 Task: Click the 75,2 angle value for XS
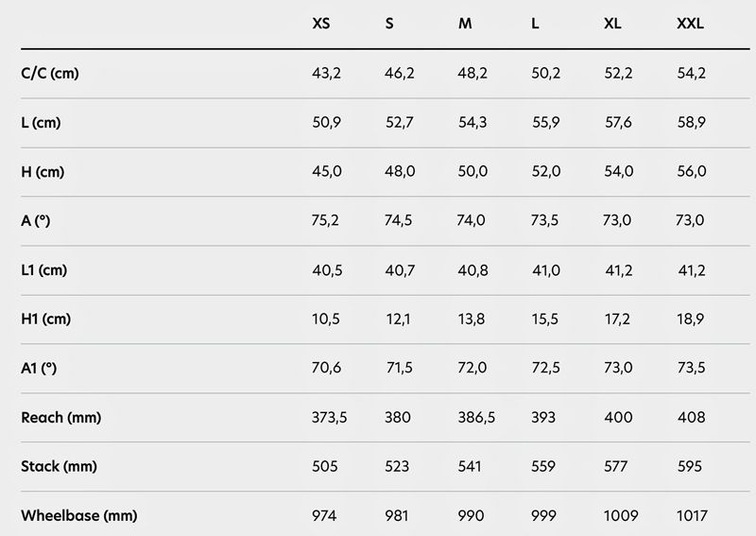click(x=325, y=220)
